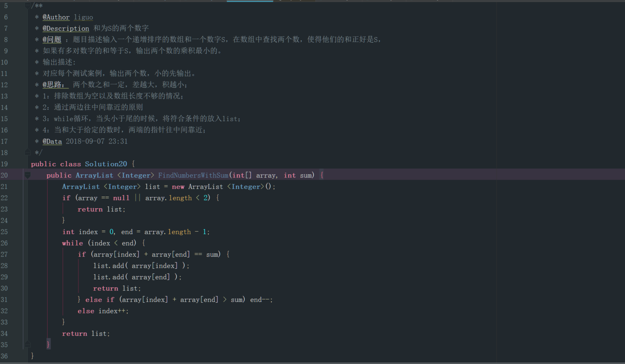
Task: Click the method end fold marker at line 35
Action: [x=27, y=345]
